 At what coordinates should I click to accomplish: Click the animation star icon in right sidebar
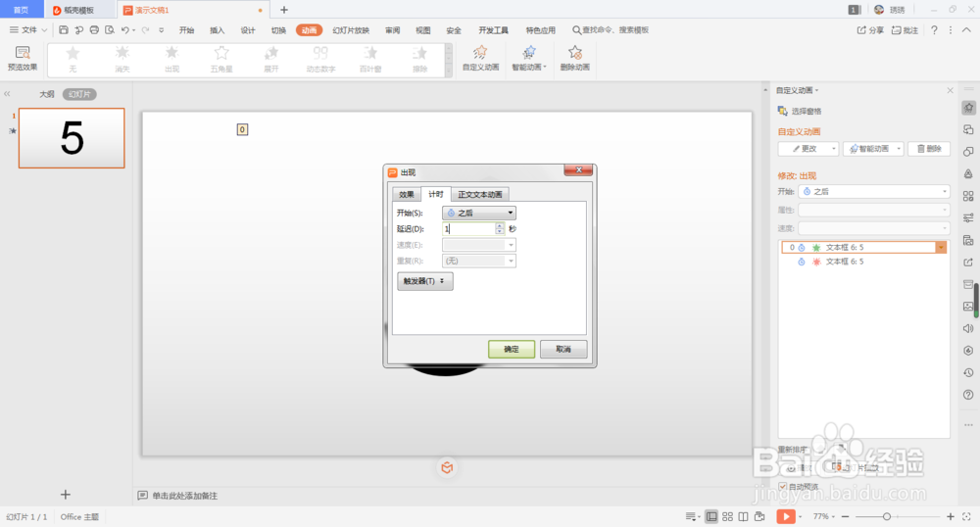point(968,108)
